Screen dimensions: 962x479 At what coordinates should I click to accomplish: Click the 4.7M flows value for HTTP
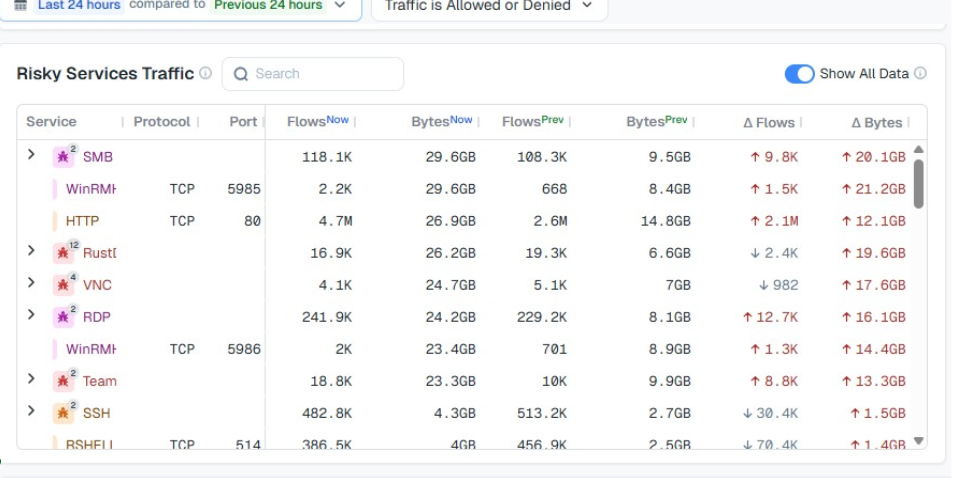point(336,221)
